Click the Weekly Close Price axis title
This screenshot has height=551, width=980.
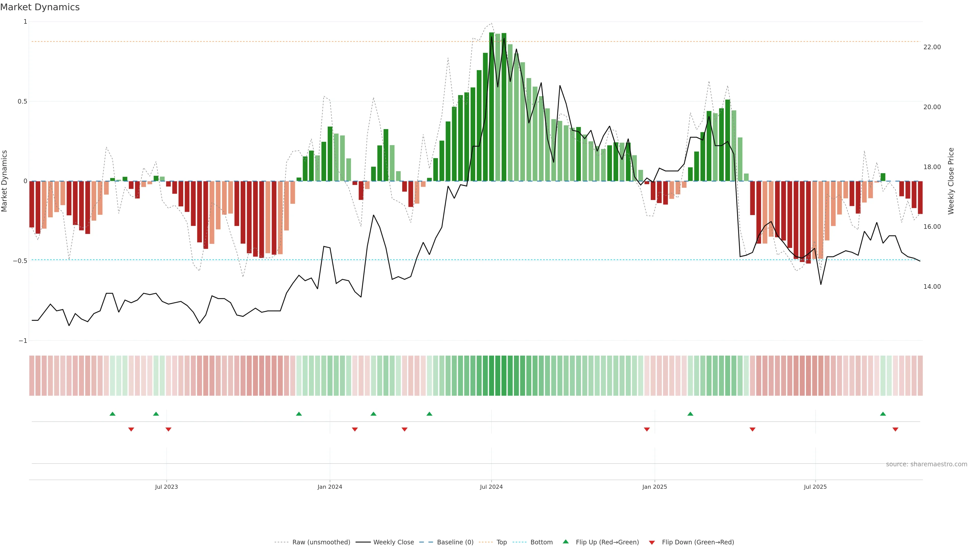(951, 181)
